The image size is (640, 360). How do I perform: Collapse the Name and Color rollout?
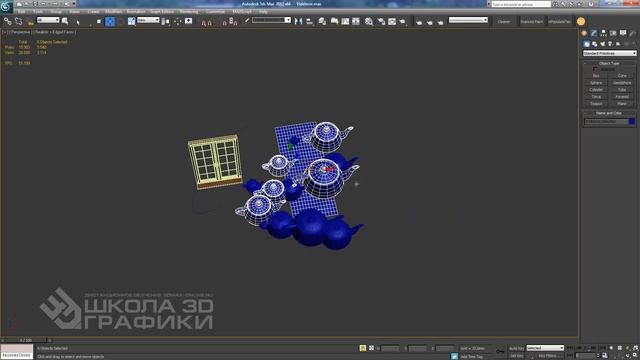[609, 113]
